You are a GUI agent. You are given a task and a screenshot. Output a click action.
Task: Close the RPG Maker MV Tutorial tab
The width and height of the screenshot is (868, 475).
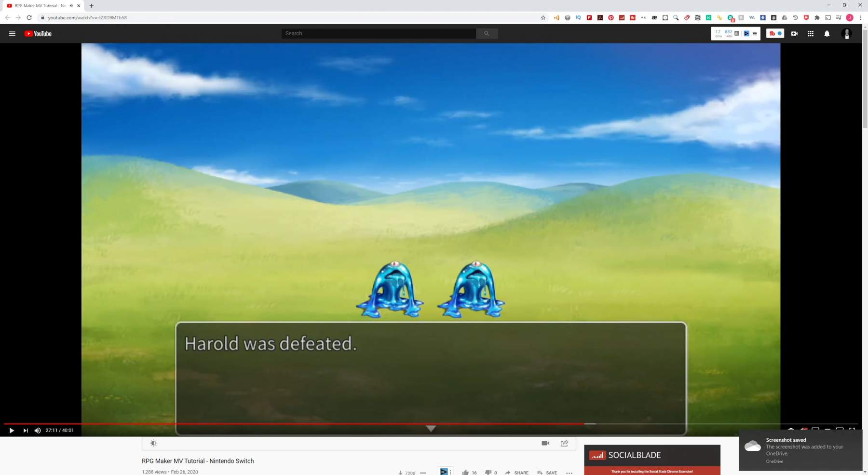coord(79,6)
